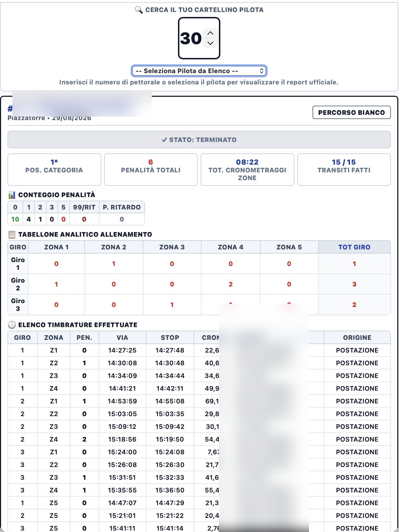
Task: Click the stop time 14:30:48
Action: [x=170, y=363]
